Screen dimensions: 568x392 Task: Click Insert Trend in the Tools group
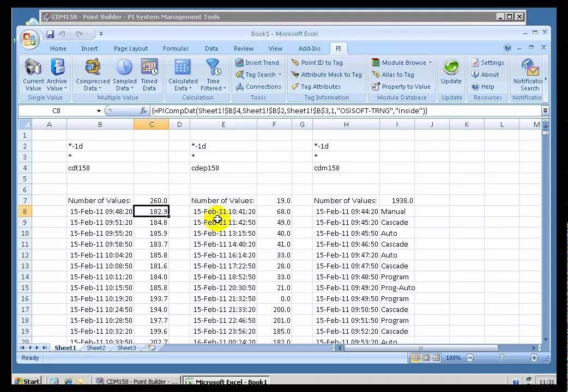pyautogui.click(x=257, y=63)
